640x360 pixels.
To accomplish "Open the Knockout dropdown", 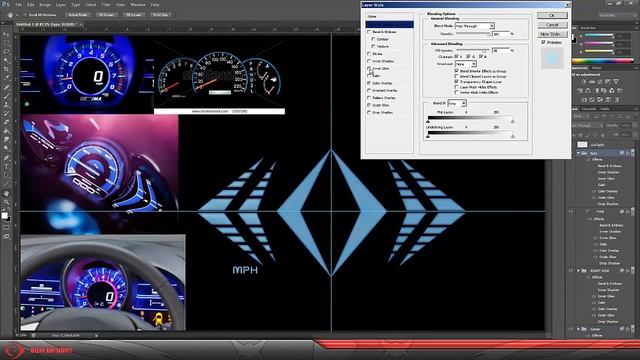I will pos(466,64).
